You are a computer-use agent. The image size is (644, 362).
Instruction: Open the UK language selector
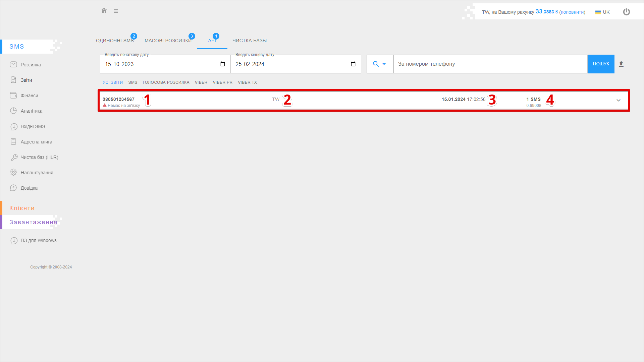(x=602, y=12)
